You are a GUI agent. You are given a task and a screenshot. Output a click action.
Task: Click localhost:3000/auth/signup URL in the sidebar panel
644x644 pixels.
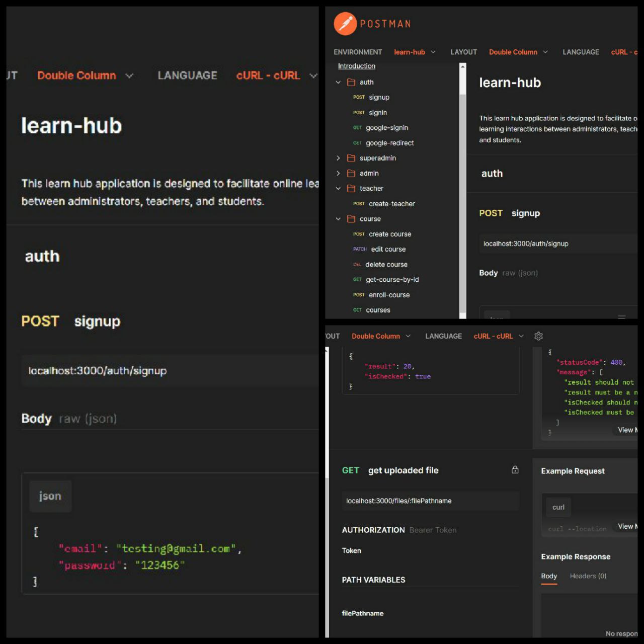pos(526,244)
